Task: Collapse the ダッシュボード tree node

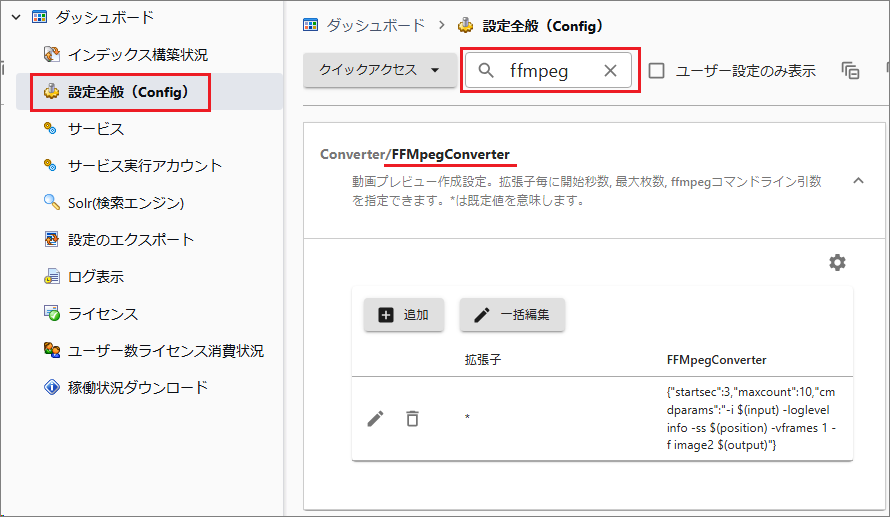Action: click(x=16, y=17)
